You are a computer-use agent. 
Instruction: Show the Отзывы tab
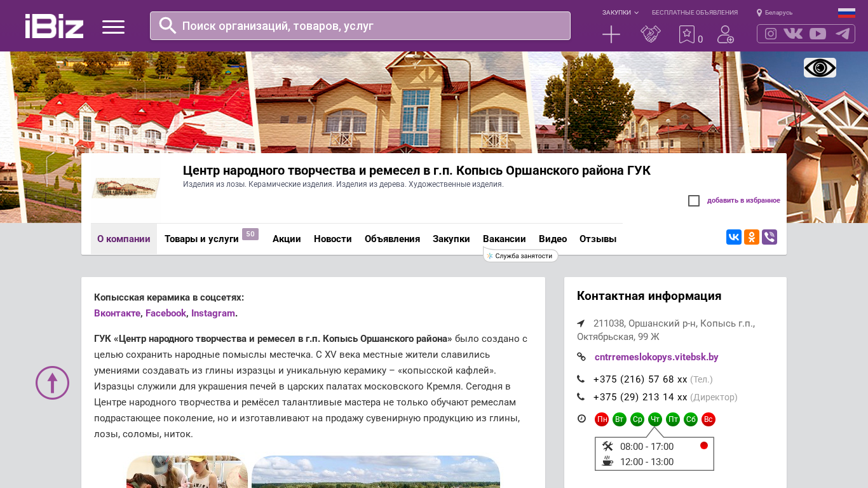point(598,239)
